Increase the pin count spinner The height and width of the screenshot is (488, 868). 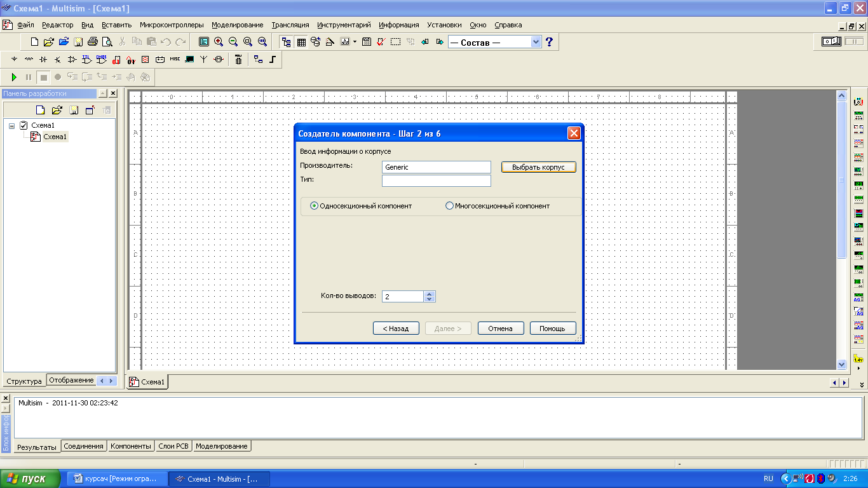[430, 294]
